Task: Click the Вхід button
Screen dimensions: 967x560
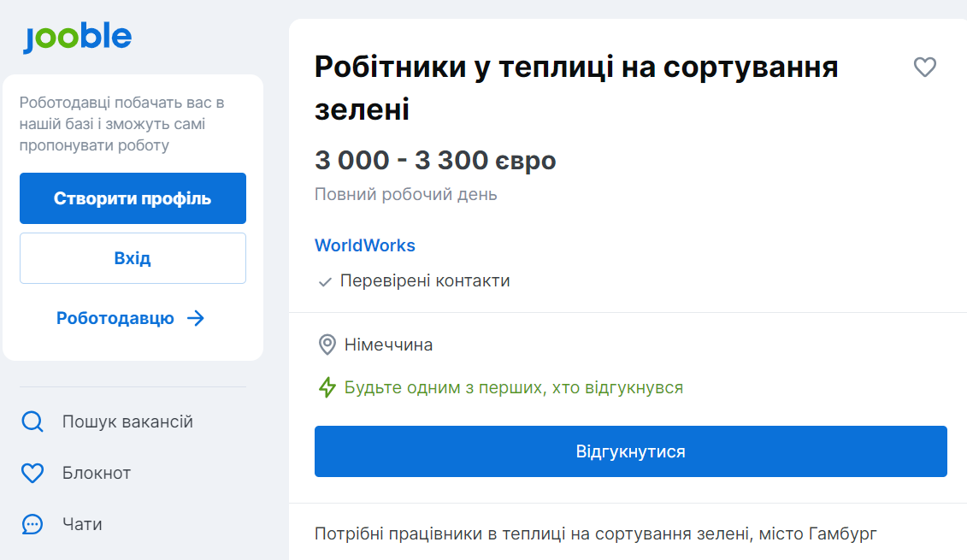Action: 133,257
